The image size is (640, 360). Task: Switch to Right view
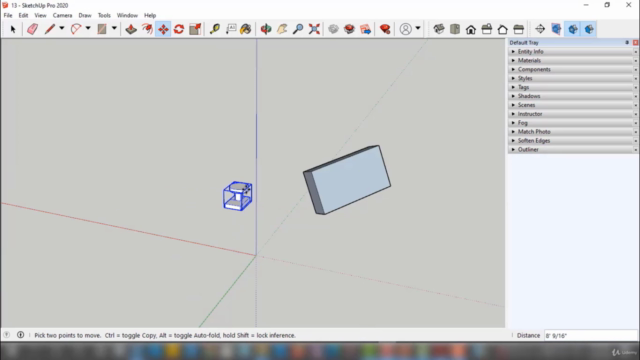click(487, 29)
